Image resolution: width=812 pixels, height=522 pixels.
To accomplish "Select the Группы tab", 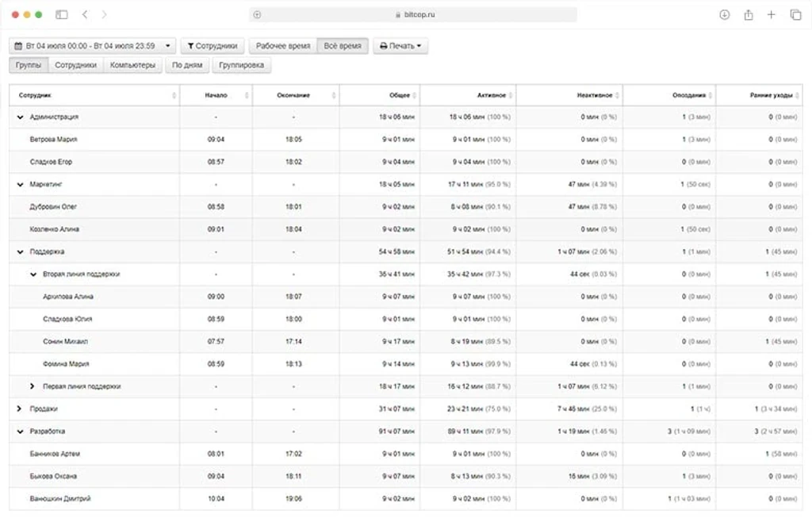I will coord(29,65).
